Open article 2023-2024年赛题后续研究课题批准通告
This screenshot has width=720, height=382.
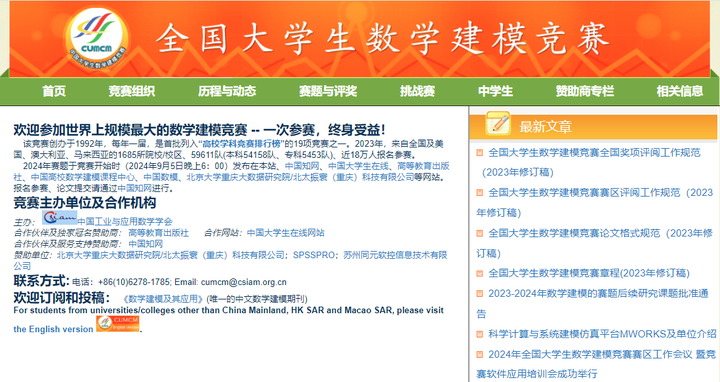[x=592, y=303]
